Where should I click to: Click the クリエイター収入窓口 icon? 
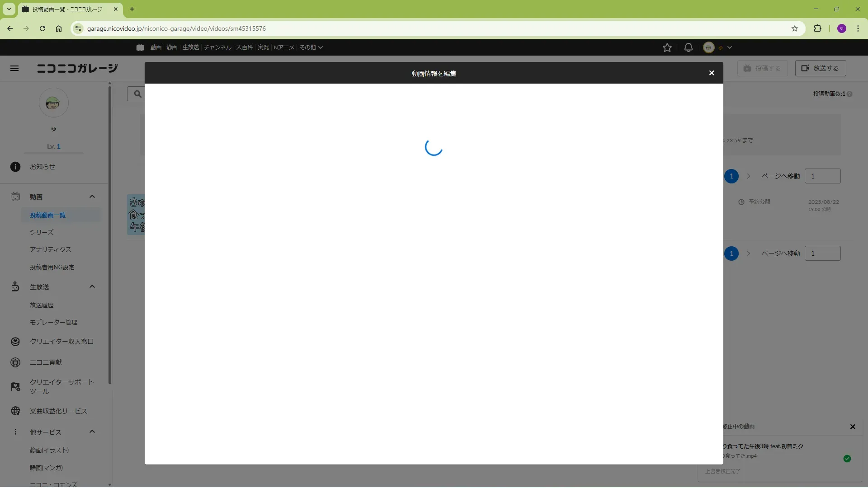15,342
